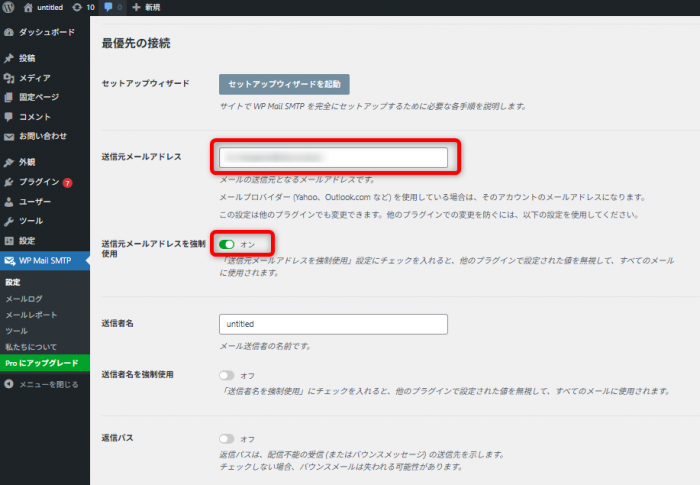Open the updates icon showing 10
Viewport: 700px width, 485px height.
pos(83,7)
